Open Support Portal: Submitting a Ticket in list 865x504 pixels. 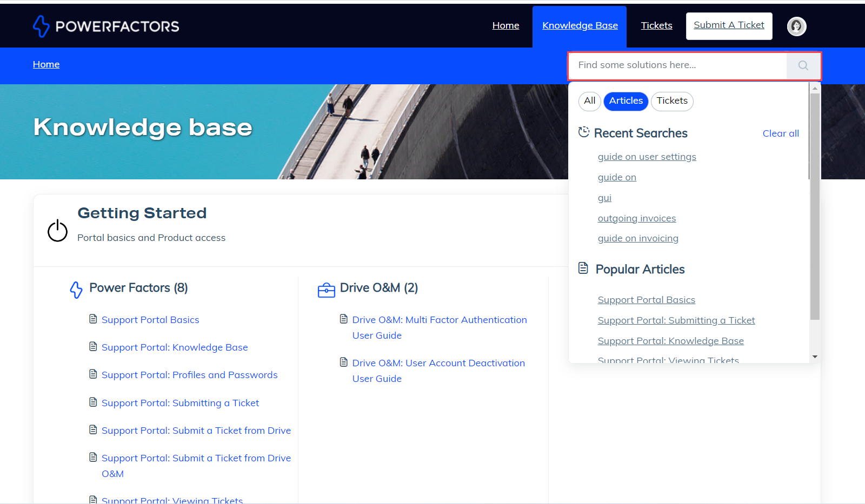click(x=180, y=403)
